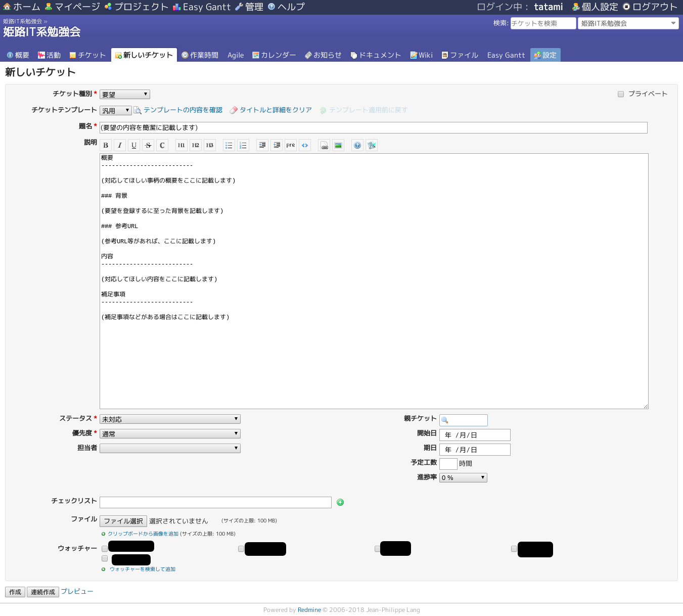Apply bold formatting in the description toolbar
The height and width of the screenshot is (616, 683).
pyautogui.click(x=106, y=145)
